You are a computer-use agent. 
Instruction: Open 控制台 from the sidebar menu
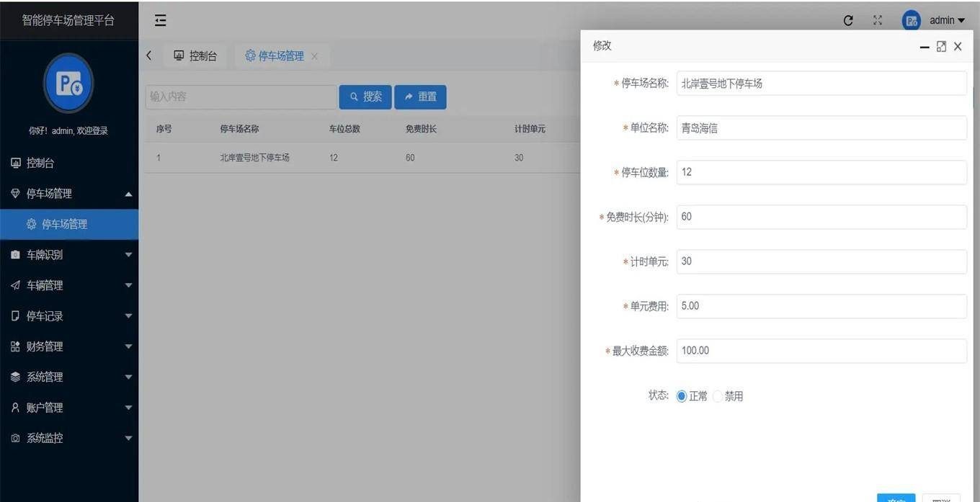(x=40, y=163)
